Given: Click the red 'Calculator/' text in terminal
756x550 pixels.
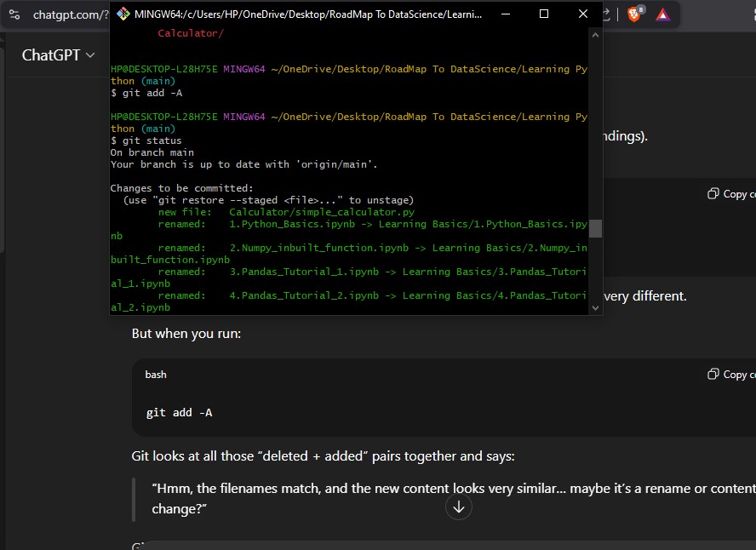Looking at the screenshot, I should [191, 33].
